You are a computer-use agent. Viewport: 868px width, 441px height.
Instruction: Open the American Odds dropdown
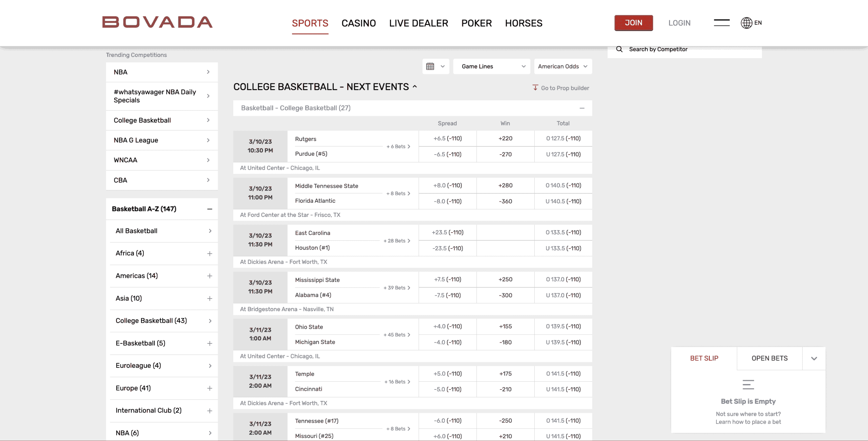[x=563, y=66]
